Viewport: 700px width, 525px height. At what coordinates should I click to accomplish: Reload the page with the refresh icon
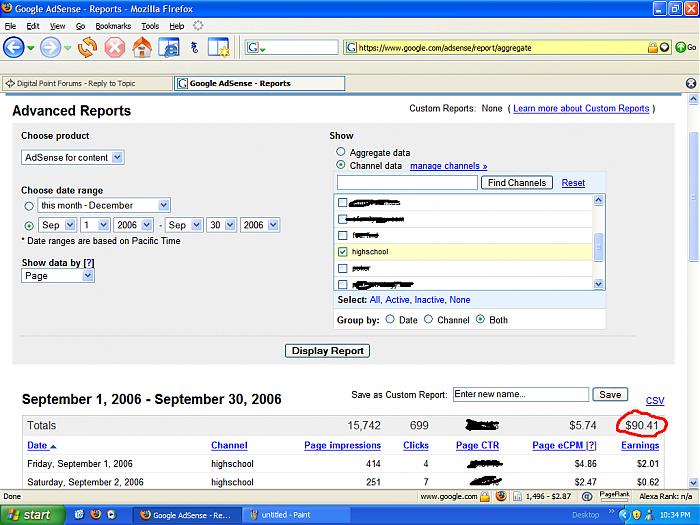click(88, 47)
